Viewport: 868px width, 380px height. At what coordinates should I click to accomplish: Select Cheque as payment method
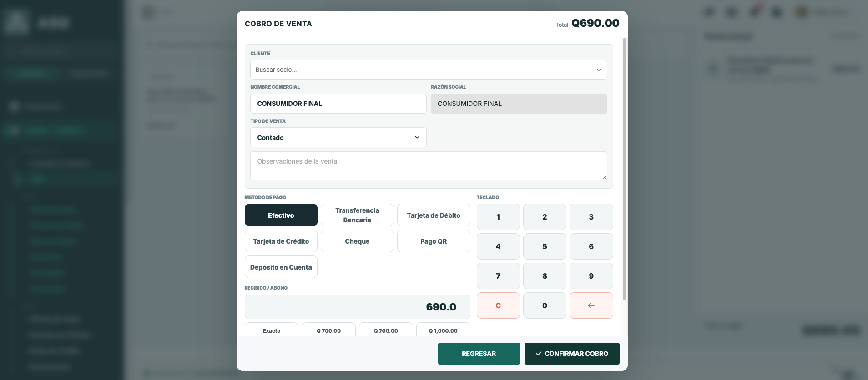tap(357, 241)
